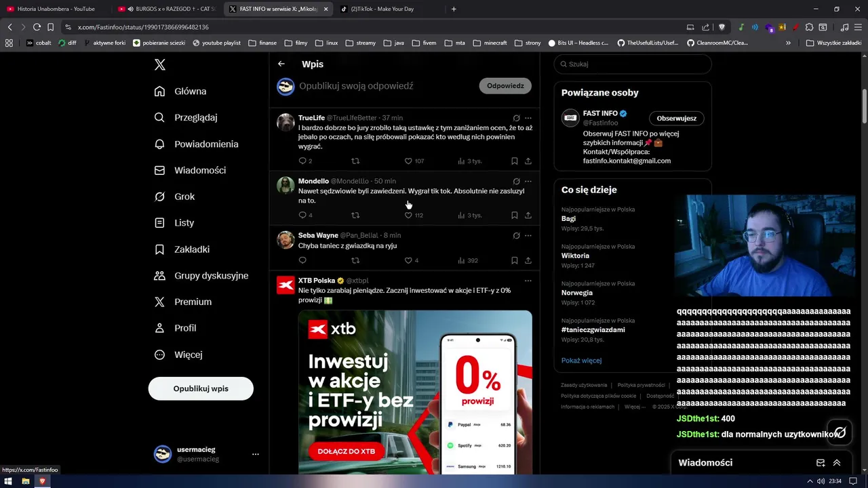Bookmark this page in address bar
The height and width of the screenshot is (488, 868).
[x=50, y=27]
